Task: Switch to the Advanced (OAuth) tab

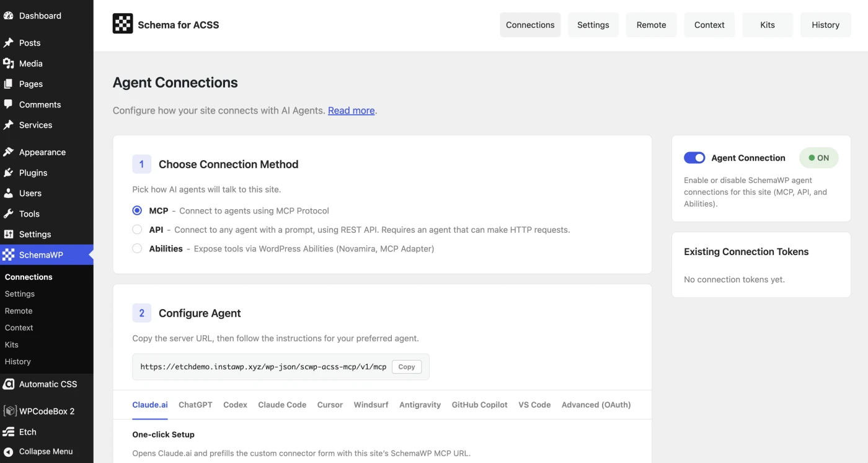Action: click(x=596, y=405)
